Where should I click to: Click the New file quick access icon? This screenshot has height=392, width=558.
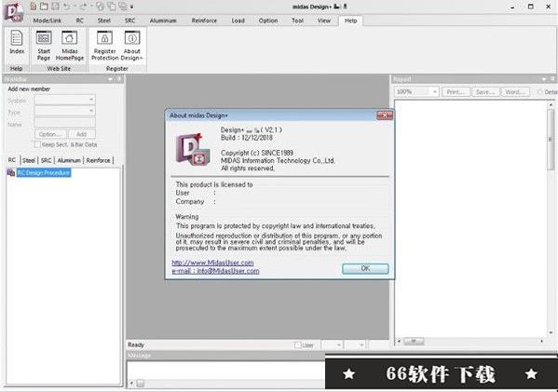click(34, 6)
